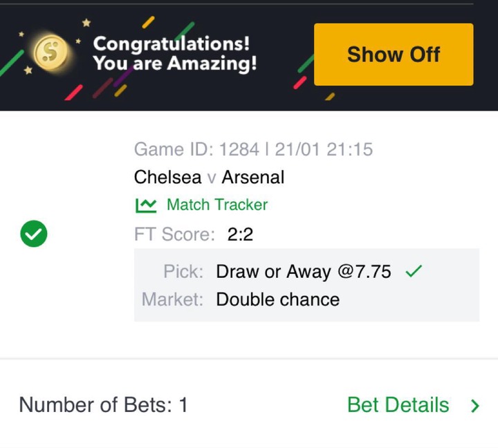Viewport: 498px width, 448px height.
Task: Click the green tick beside the 7.75 odds
Action: click(414, 272)
